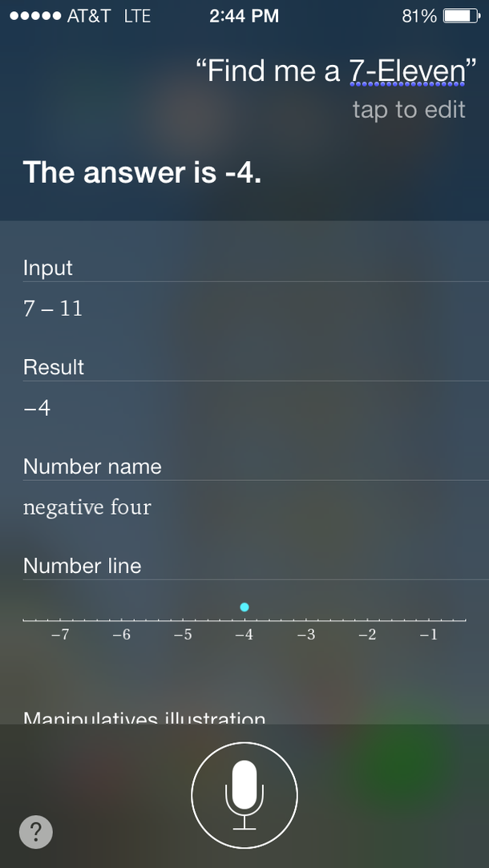Tap the Manipulatives illustration header

tap(144, 717)
